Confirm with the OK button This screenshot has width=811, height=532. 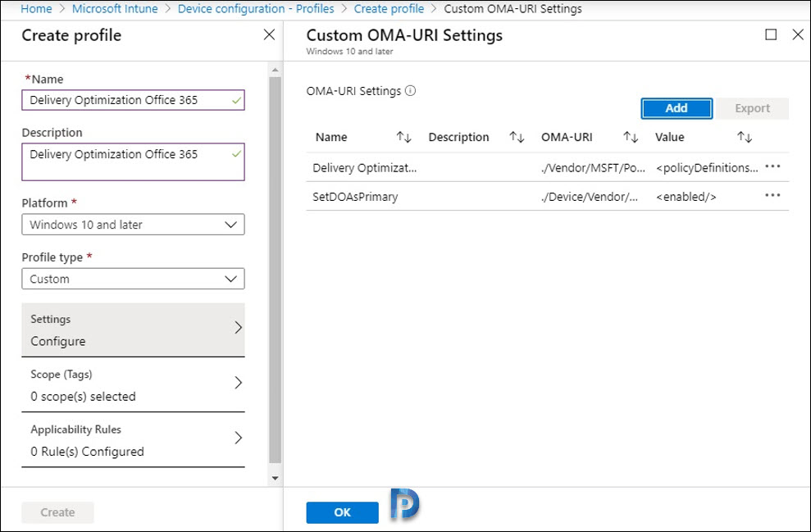pyautogui.click(x=343, y=512)
